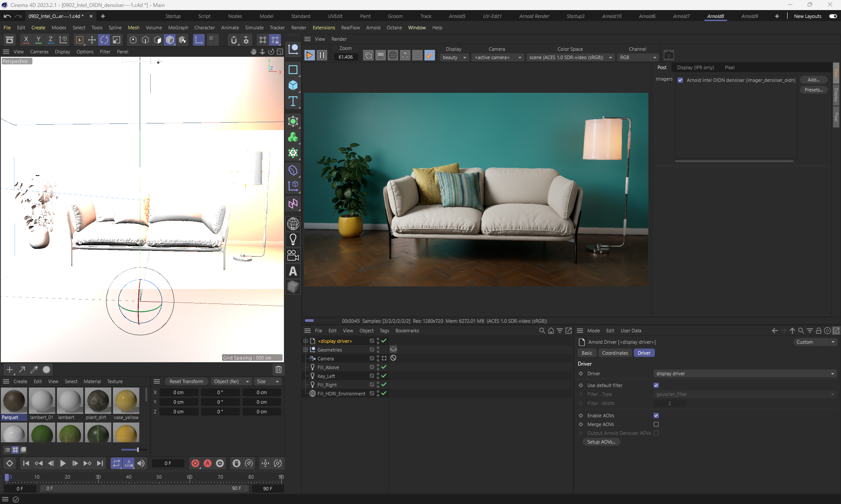Click the Add... imager button
The image size is (841, 504).
813,80
